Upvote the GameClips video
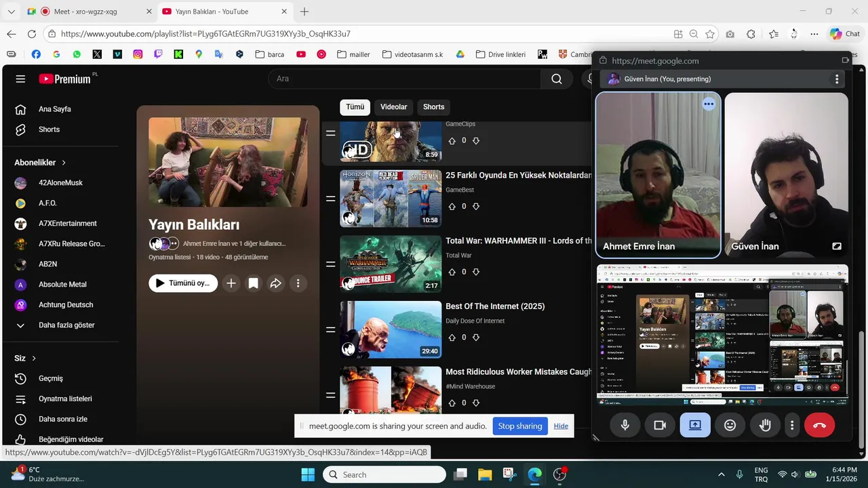The image size is (868, 488). point(452,141)
